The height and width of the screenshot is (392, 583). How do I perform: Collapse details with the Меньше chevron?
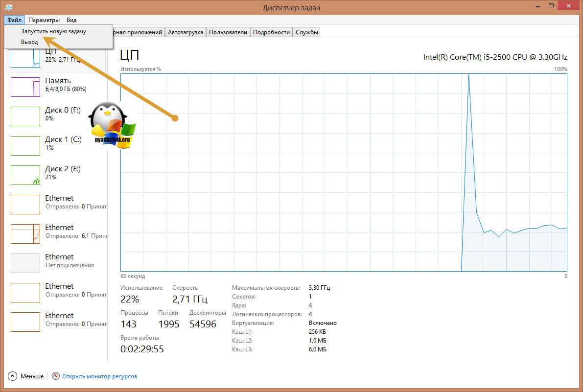click(x=13, y=376)
